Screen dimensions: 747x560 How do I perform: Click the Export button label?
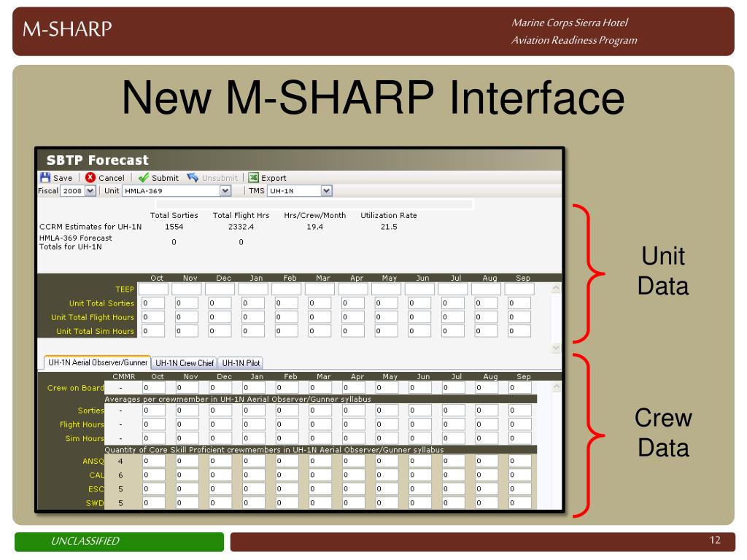coord(274,178)
